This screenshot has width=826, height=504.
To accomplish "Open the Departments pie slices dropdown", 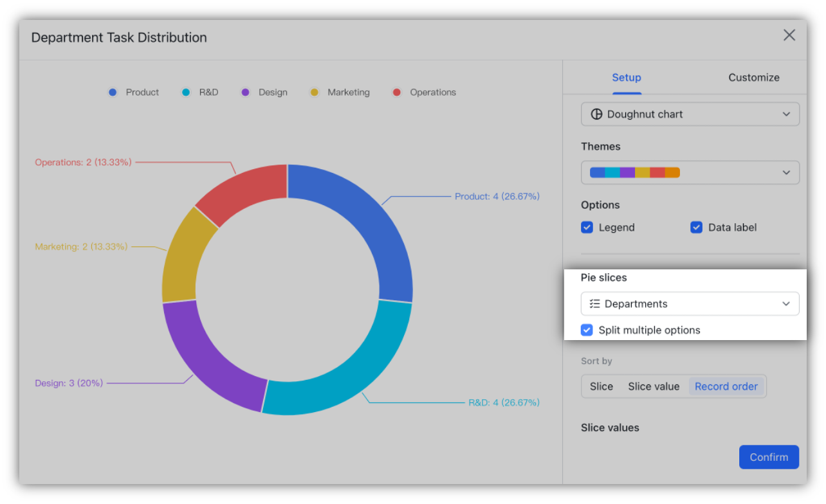I will coord(690,304).
